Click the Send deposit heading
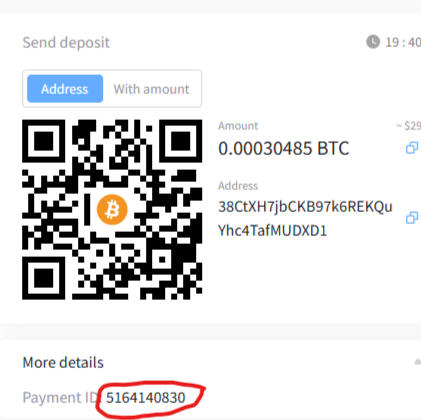421x420 pixels. pyautogui.click(x=66, y=43)
